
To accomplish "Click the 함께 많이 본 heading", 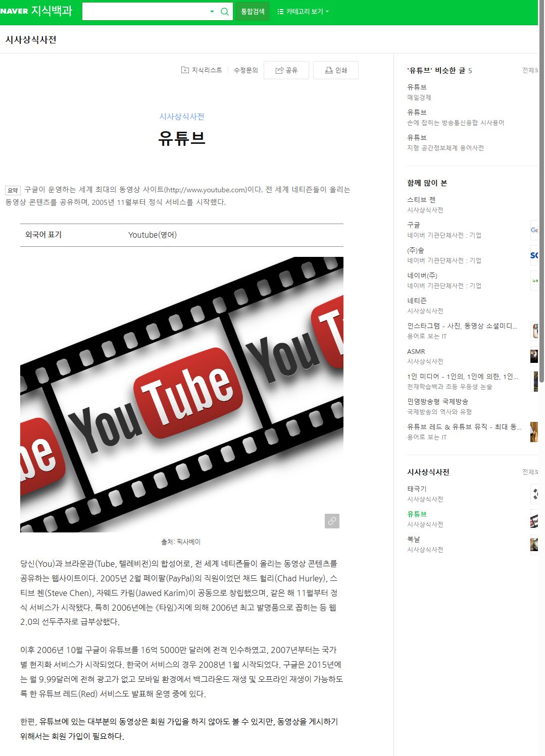I will (x=427, y=183).
